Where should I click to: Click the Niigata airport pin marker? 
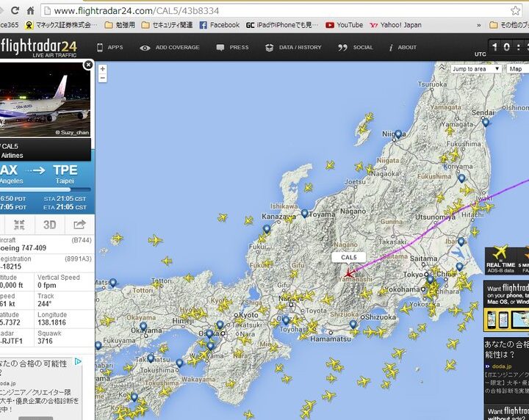[x=397, y=134]
